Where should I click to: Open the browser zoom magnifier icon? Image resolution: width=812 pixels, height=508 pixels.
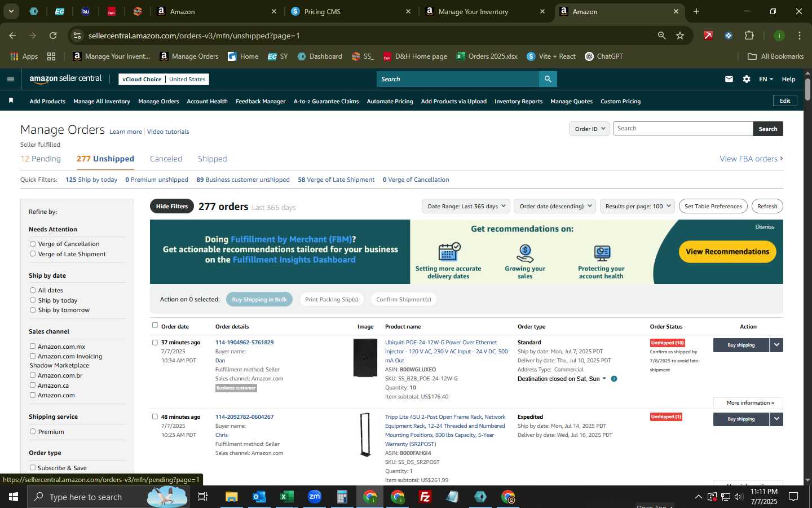[x=661, y=36]
